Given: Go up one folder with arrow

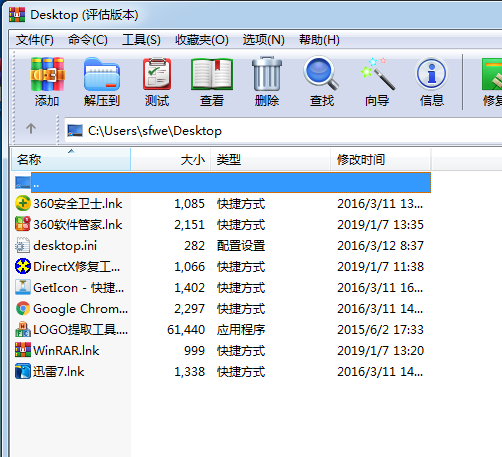Looking at the screenshot, I should click(x=31, y=128).
